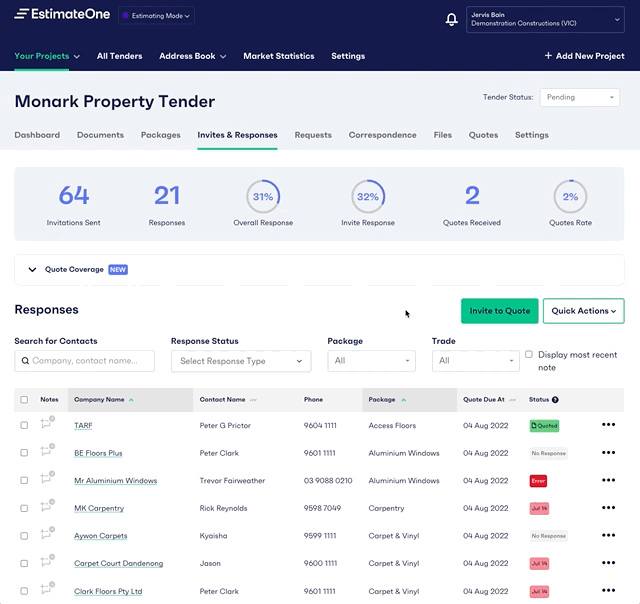Enable Display most recent note checkbox

(529, 355)
